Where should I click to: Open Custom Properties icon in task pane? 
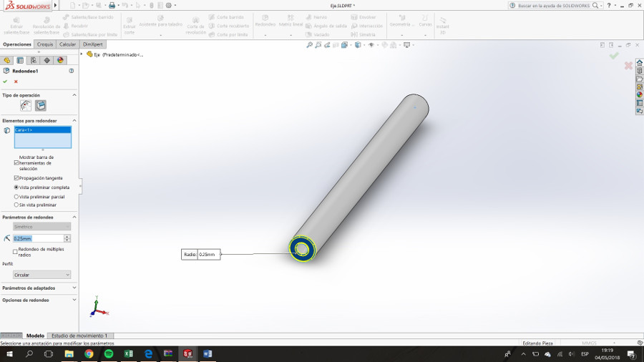coord(640,103)
